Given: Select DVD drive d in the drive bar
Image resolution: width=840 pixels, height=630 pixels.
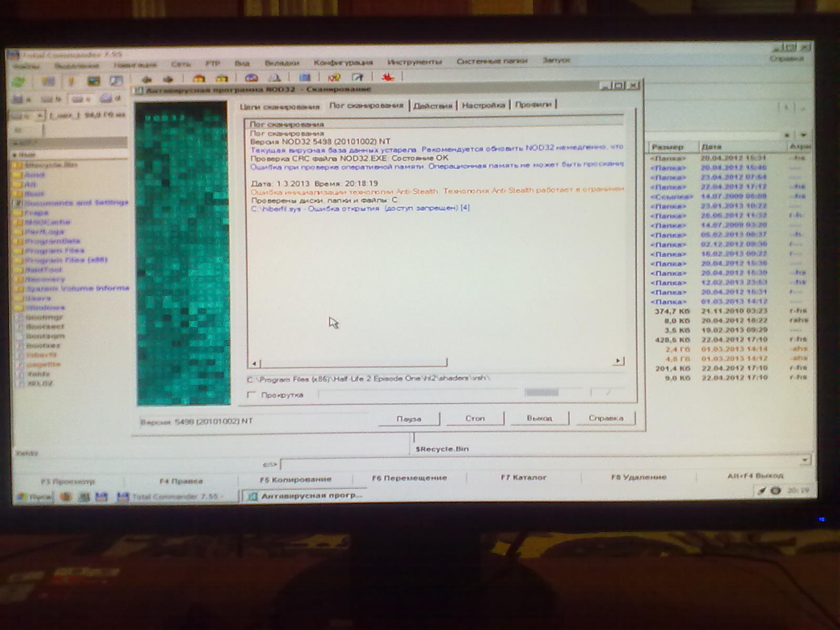Looking at the screenshot, I should [x=110, y=98].
